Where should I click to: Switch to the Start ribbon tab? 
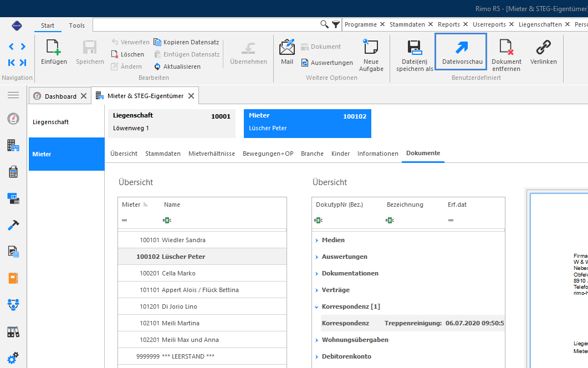[x=48, y=25]
